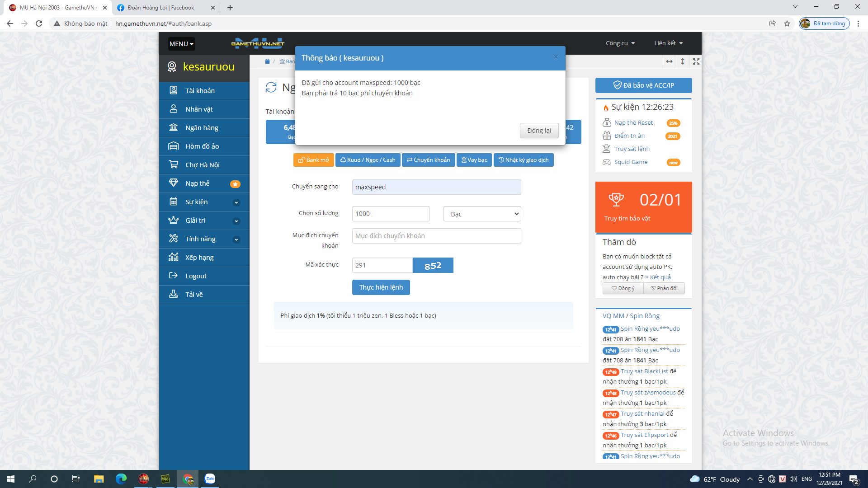Switch to the Nhật ký giao dịch tab

(524, 160)
